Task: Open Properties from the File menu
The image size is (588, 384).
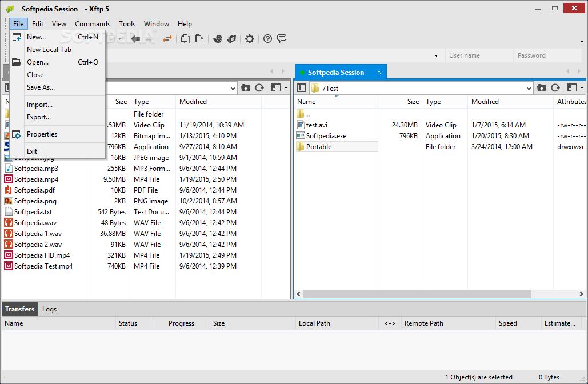Action: tap(57, 134)
